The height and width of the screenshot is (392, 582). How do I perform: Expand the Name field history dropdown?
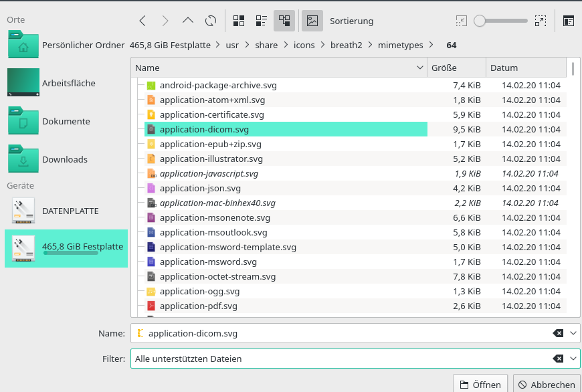click(x=574, y=333)
